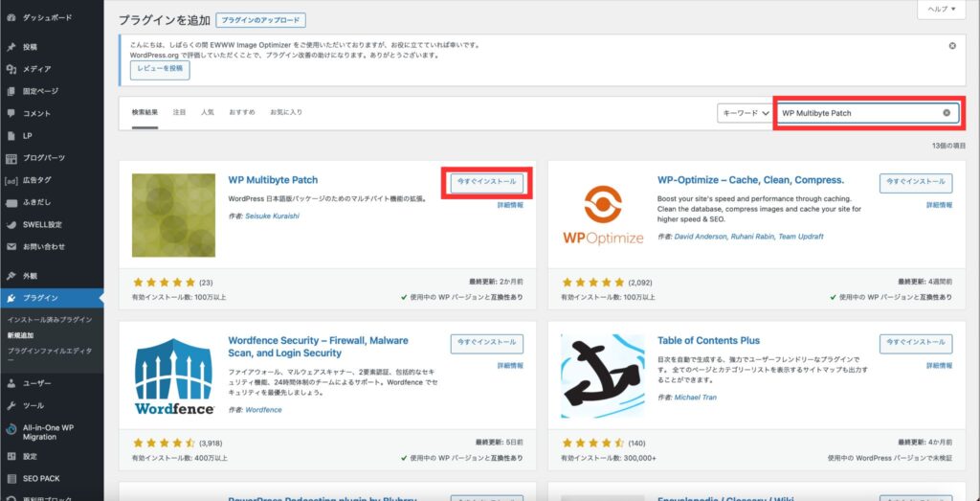The width and height of the screenshot is (980, 501).
Task: Clear the search field with the X icon
Action: coord(947,113)
